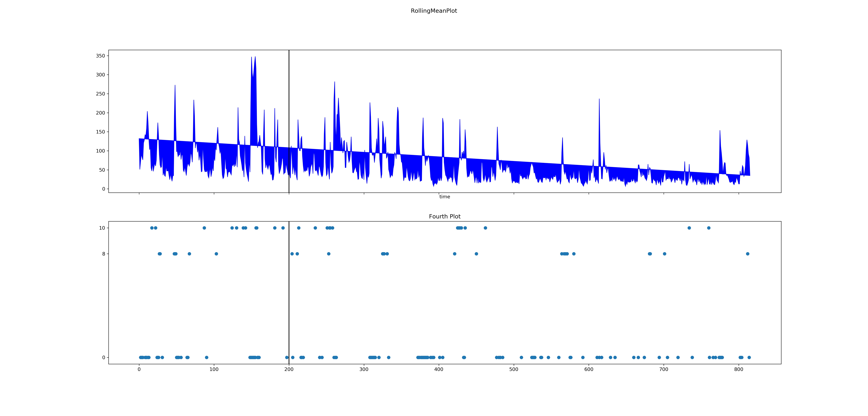This screenshot has height=416, width=868.
Task: Click the isolated level-10 dot near x=460
Action: pyautogui.click(x=485, y=228)
